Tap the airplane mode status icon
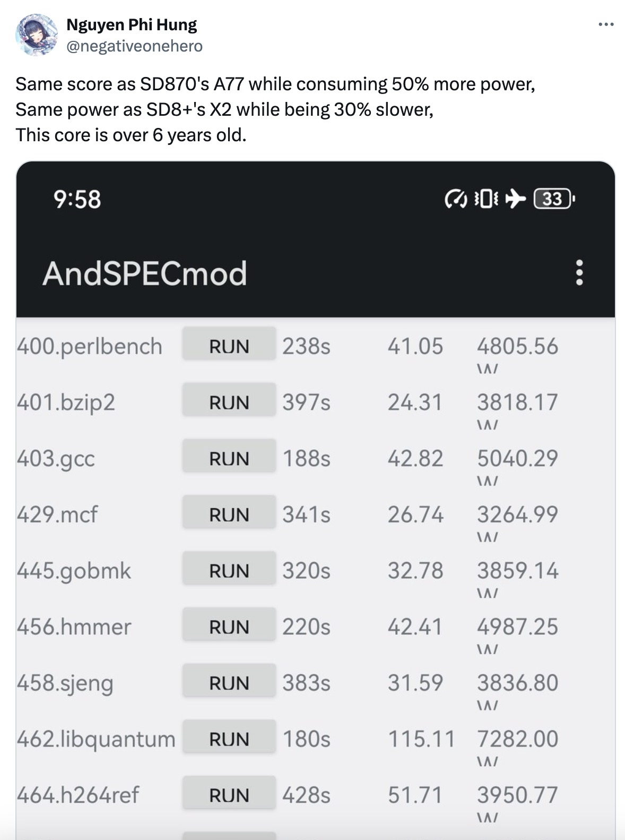625x840 pixels. pyautogui.click(x=515, y=199)
